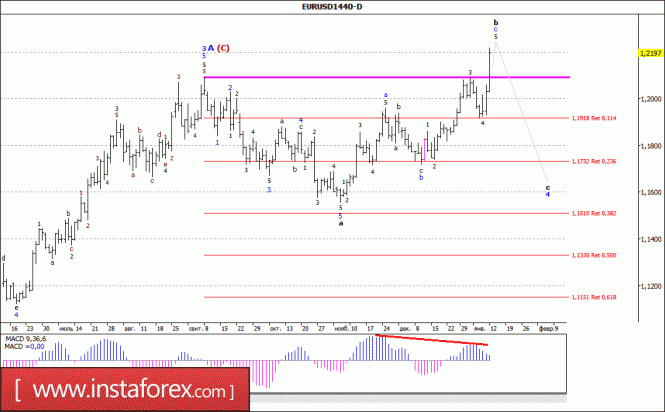Click the A (C) wave label

(x=218, y=48)
